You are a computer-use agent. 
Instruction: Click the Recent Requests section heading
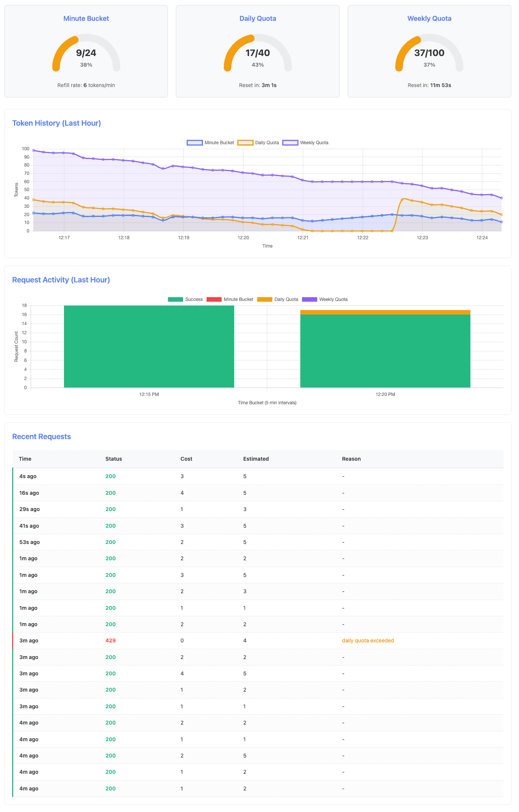coord(42,436)
